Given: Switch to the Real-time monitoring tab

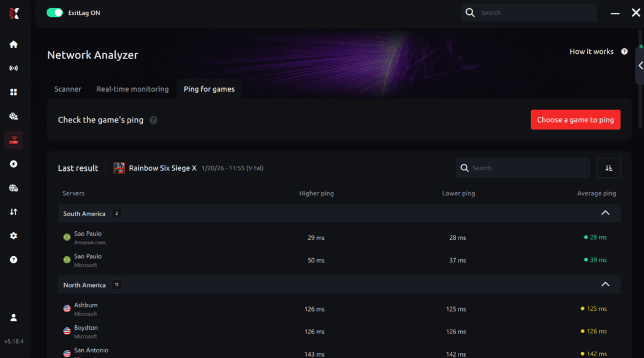Looking at the screenshot, I should tap(132, 89).
